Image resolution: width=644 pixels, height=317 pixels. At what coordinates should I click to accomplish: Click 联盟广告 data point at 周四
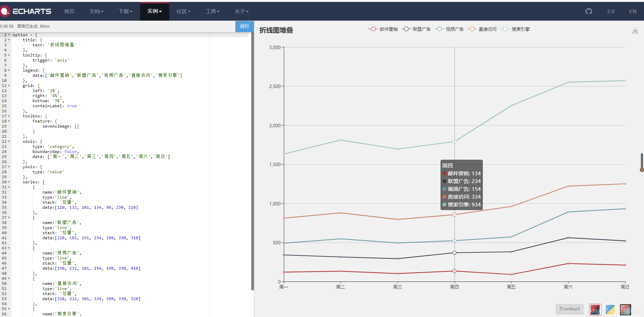coord(454,253)
